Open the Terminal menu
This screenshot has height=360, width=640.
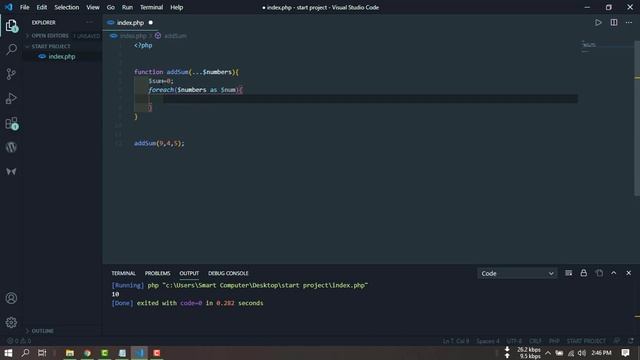tap(151, 7)
